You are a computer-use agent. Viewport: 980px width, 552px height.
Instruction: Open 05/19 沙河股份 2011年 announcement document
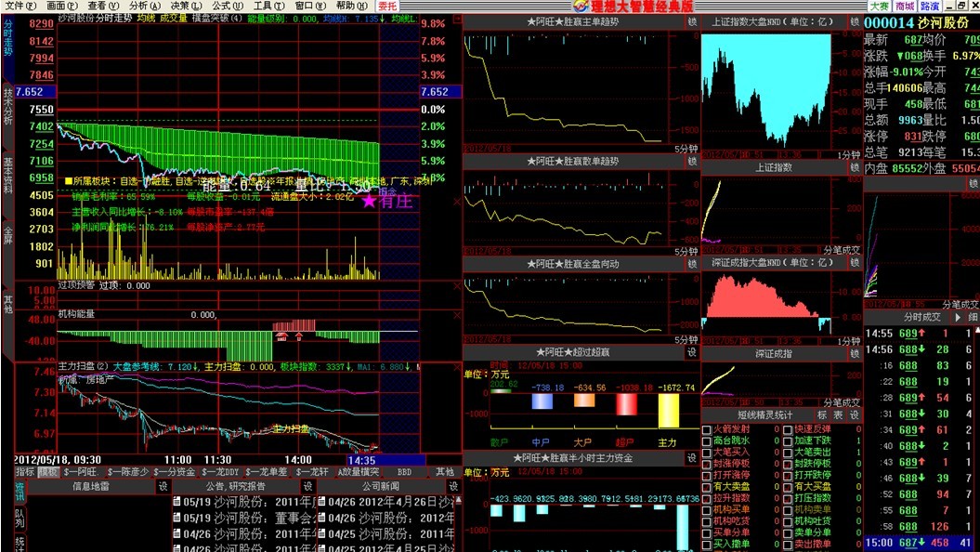click(245, 502)
